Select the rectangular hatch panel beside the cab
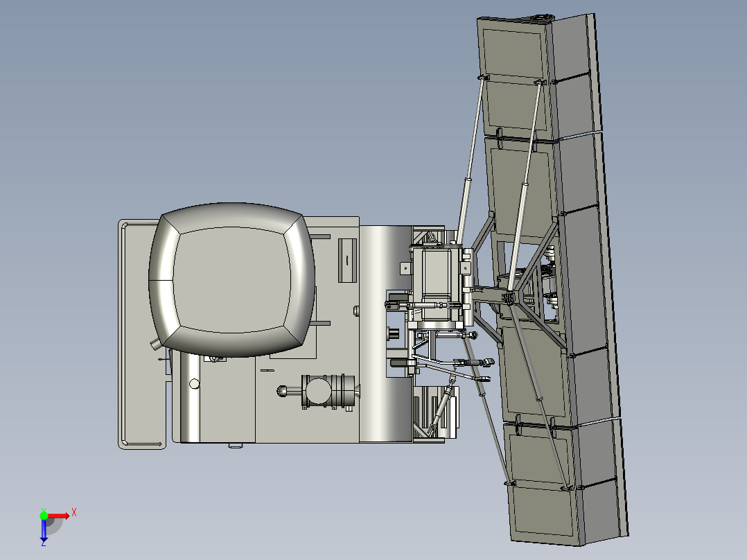Screen dimensions: 747x560 pos(347,260)
